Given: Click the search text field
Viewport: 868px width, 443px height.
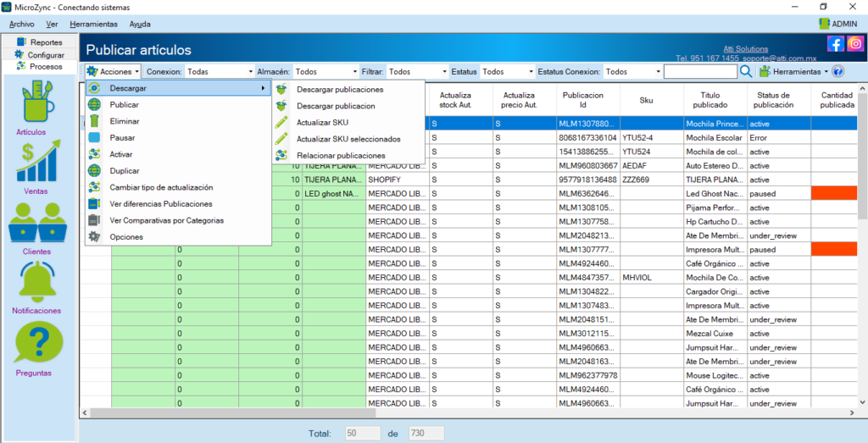Looking at the screenshot, I should point(700,71).
